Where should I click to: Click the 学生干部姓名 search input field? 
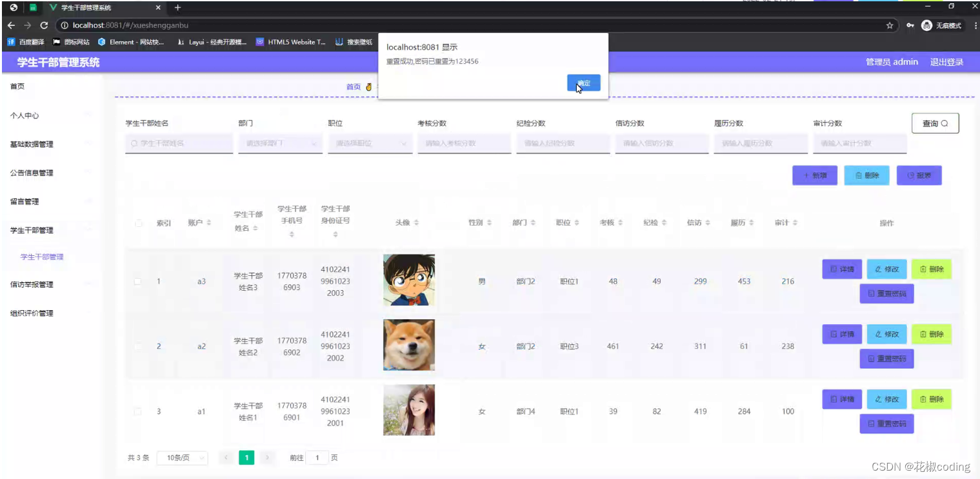(x=179, y=143)
